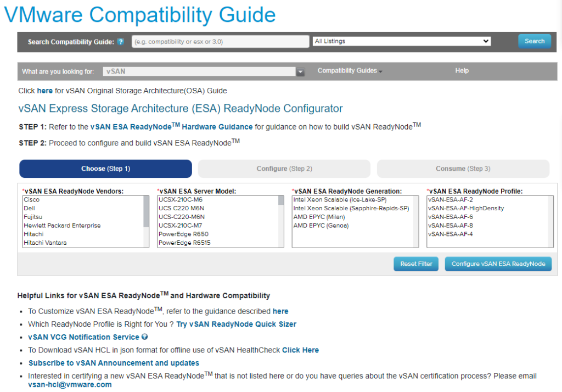
Task: Select Intel Xeon Scalable (Sapphire-Rapids-SP) generation
Action: click(353, 209)
